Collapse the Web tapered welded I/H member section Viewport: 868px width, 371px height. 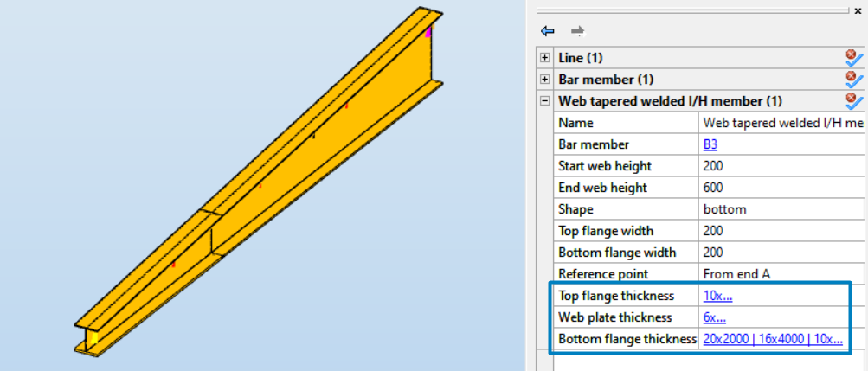tap(544, 101)
